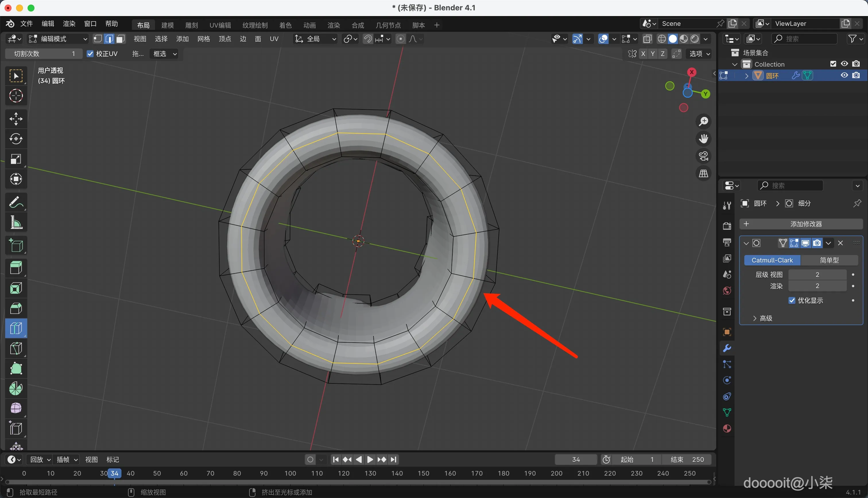Click the Toggle Camera View icon
This screenshot has height=498, width=868.
[704, 156]
